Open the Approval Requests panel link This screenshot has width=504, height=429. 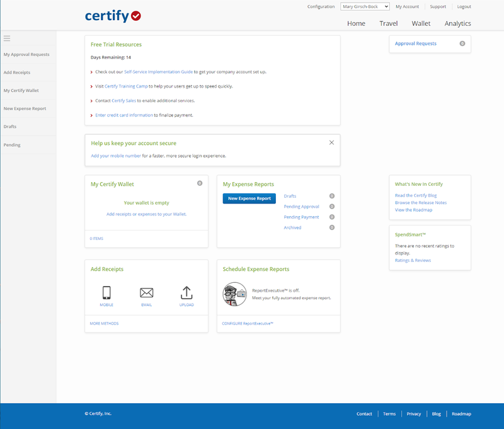tap(416, 43)
